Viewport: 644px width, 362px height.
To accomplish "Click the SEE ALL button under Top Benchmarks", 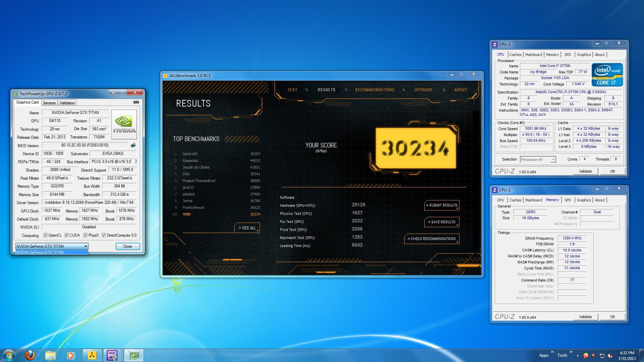I will [x=247, y=228].
